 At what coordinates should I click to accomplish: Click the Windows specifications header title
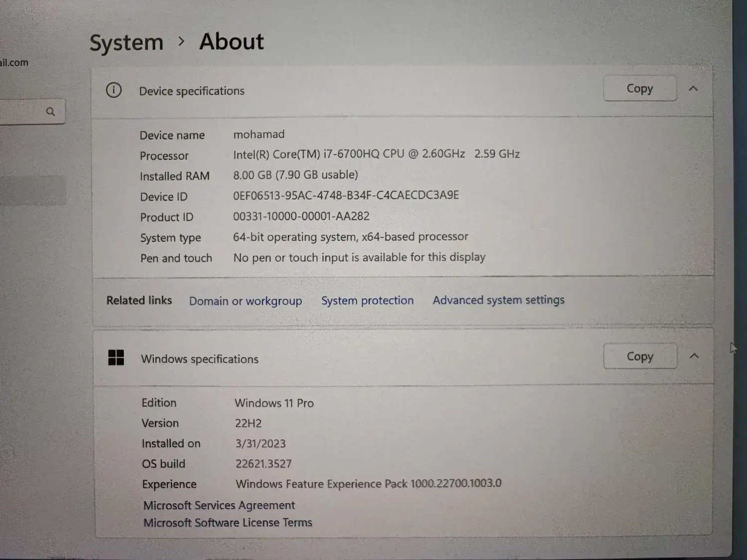click(200, 359)
